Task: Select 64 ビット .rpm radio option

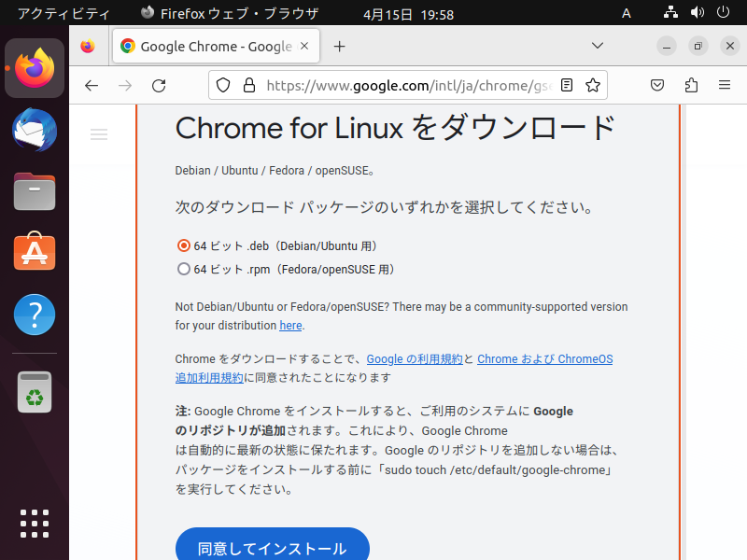Action: click(x=183, y=269)
